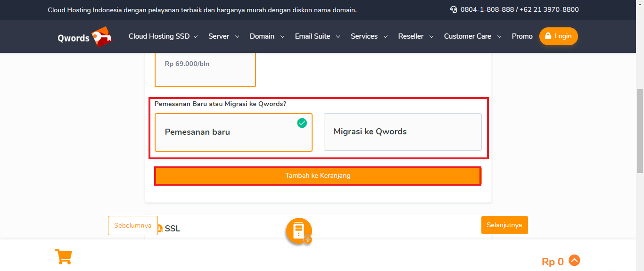Click the orange up-arrow beside Rp 0

[x=574, y=260]
